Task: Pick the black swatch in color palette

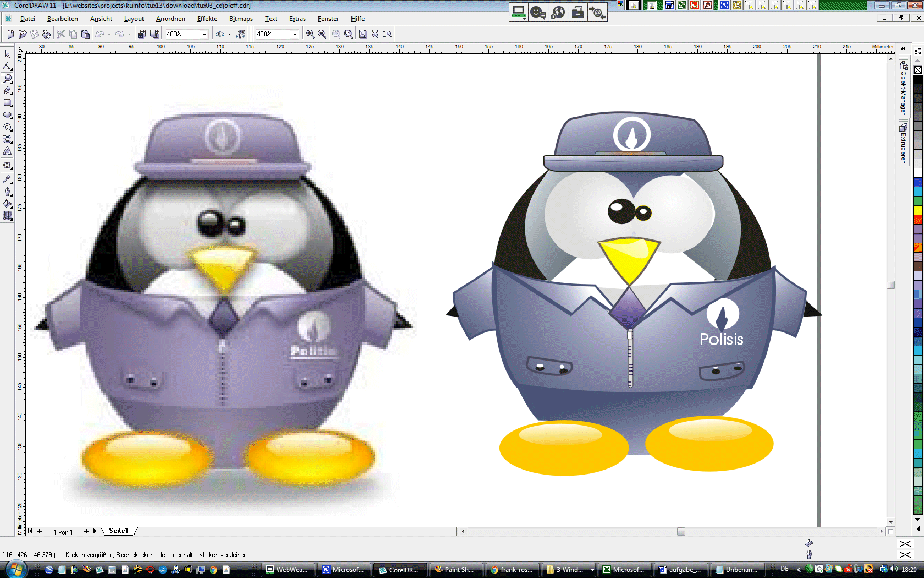Action: 918,79
